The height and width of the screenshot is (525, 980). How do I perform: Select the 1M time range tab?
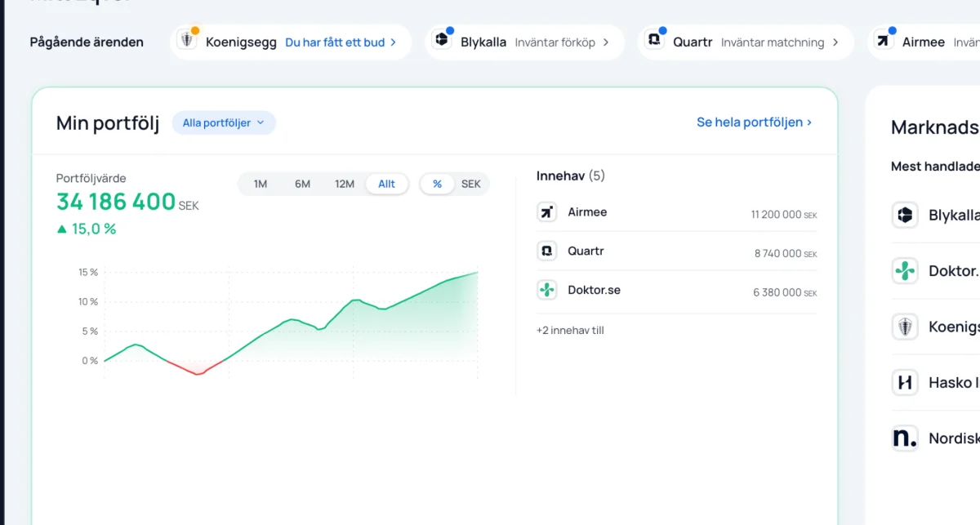pyautogui.click(x=261, y=184)
